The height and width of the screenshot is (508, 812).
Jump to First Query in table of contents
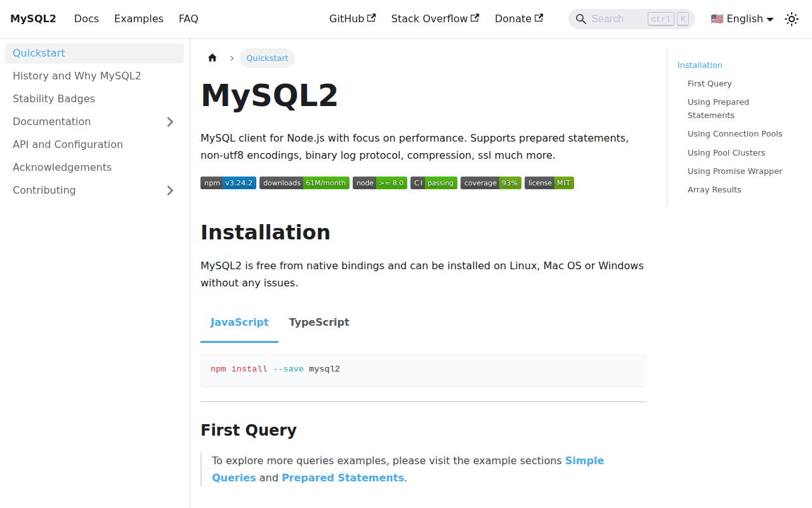[709, 83]
